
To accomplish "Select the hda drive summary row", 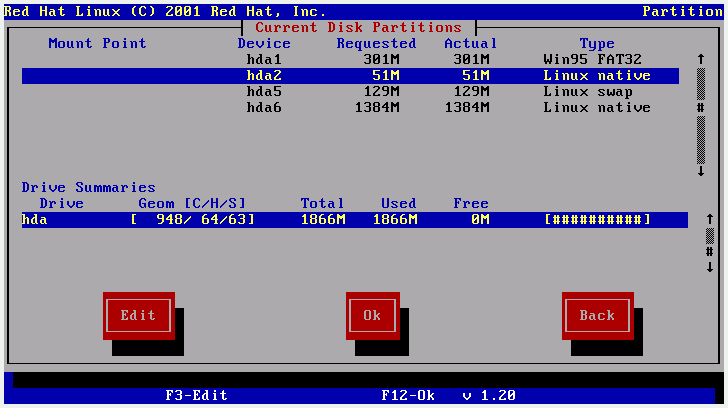I will coord(355,220).
